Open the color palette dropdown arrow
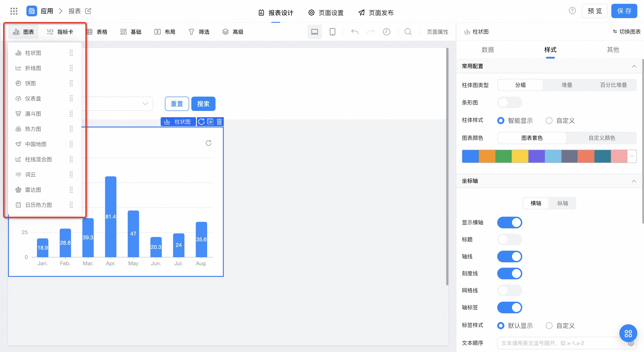Screen dimensions: 644x352 (632, 156)
